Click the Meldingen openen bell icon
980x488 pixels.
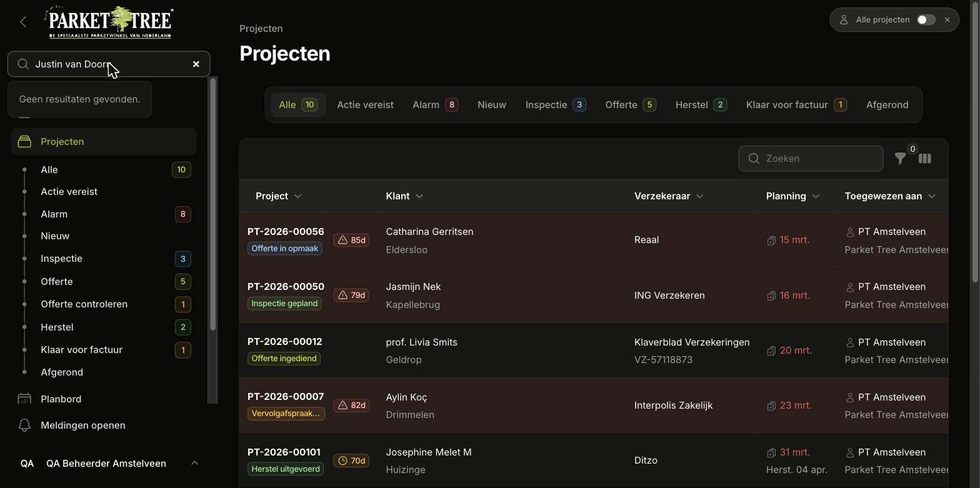[24, 426]
